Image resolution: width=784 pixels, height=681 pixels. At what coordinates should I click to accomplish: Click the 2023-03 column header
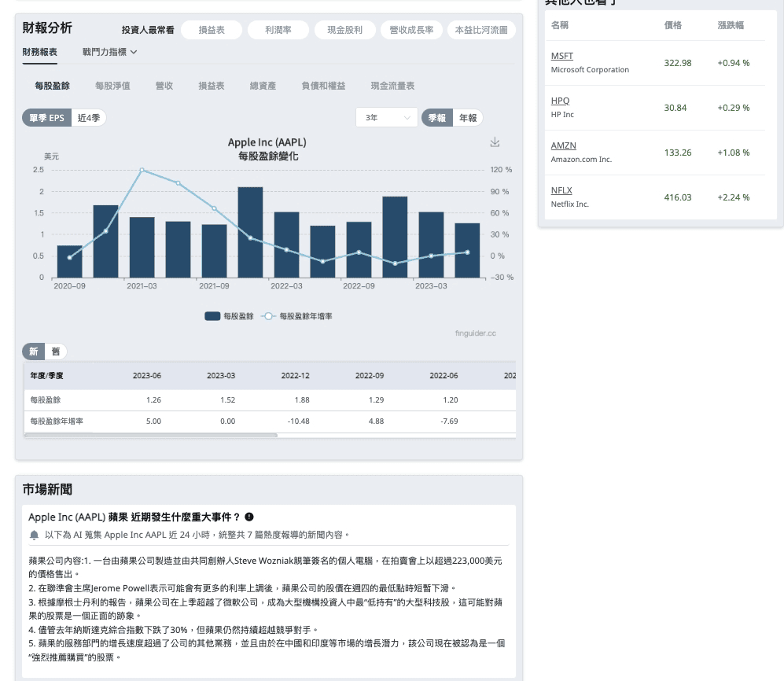pyautogui.click(x=221, y=376)
